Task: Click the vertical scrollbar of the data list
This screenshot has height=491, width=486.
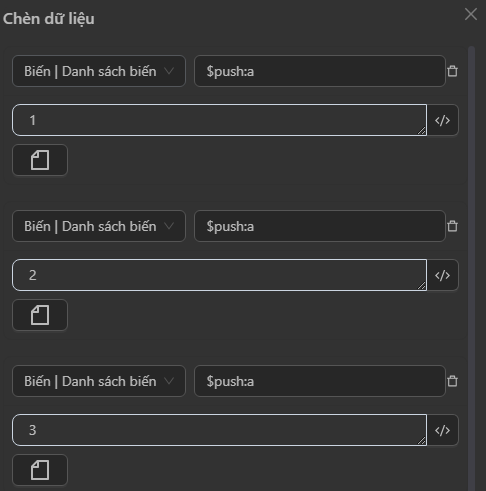Action: coord(471,268)
